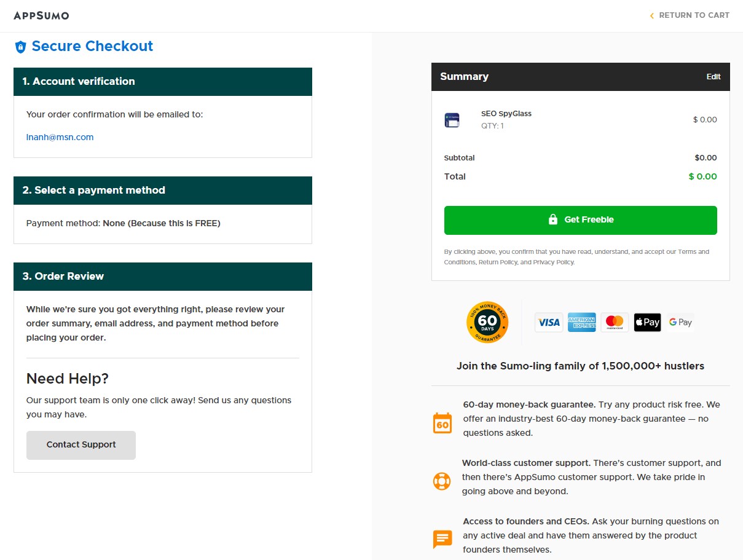Image resolution: width=743 pixels, height=560 pixels.
Task: Click the Account verification section header
Action: click(163, 82)
